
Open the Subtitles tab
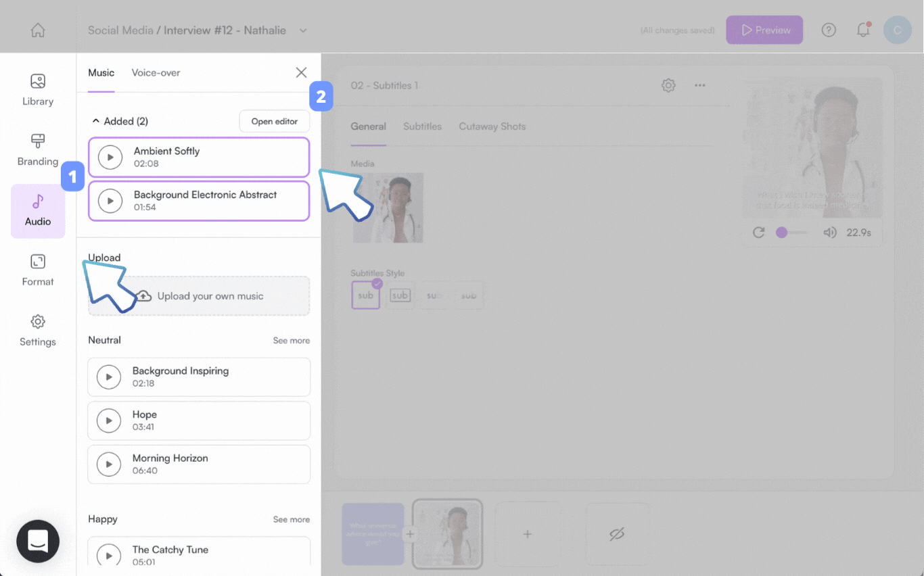coord(423,126)
